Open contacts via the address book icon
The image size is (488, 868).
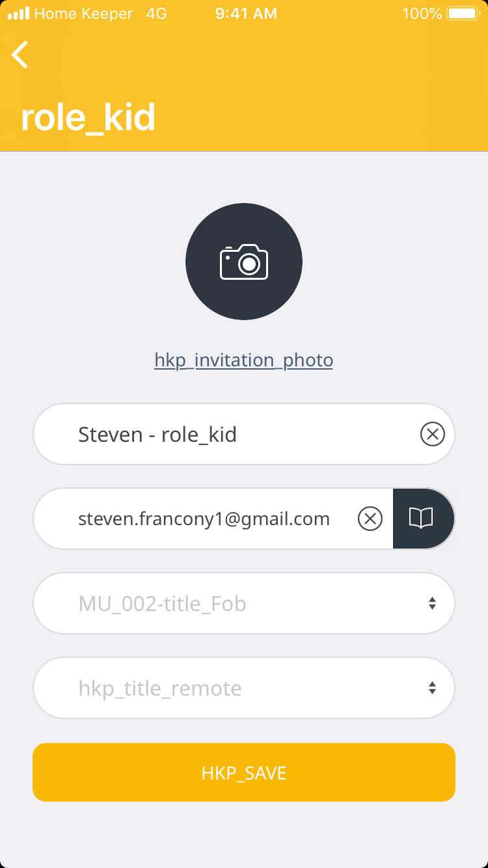tap(421, 519)
